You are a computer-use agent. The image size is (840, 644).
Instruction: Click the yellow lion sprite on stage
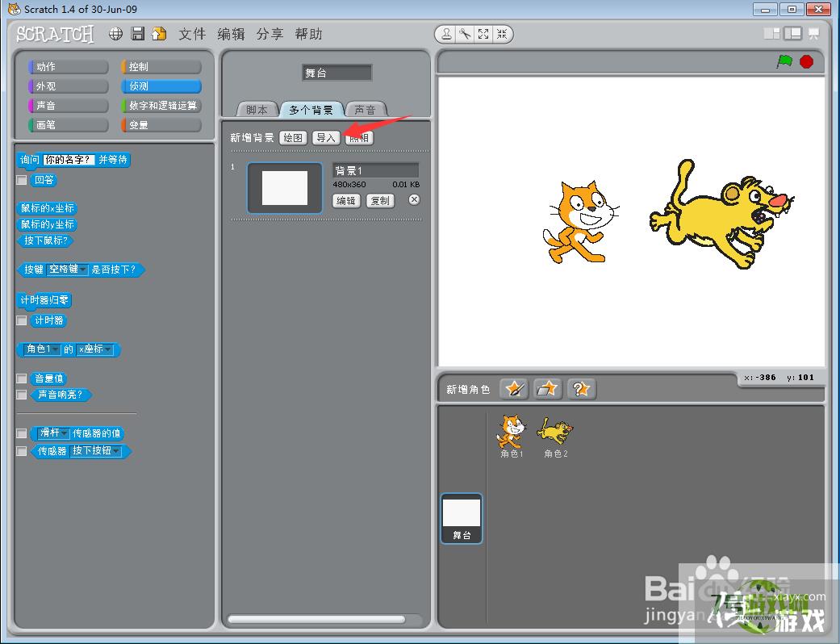click(721, 215)
